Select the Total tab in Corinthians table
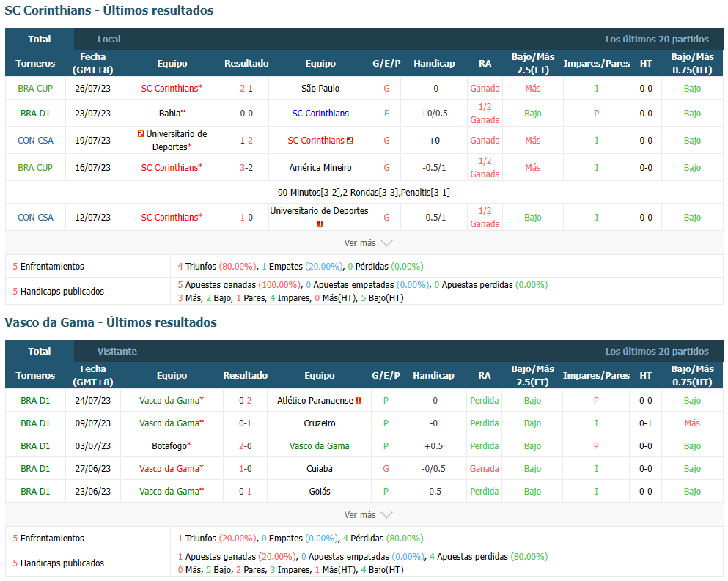Image resolution: width=728 pixels, height=581 pixels. (x=40, y=39)
